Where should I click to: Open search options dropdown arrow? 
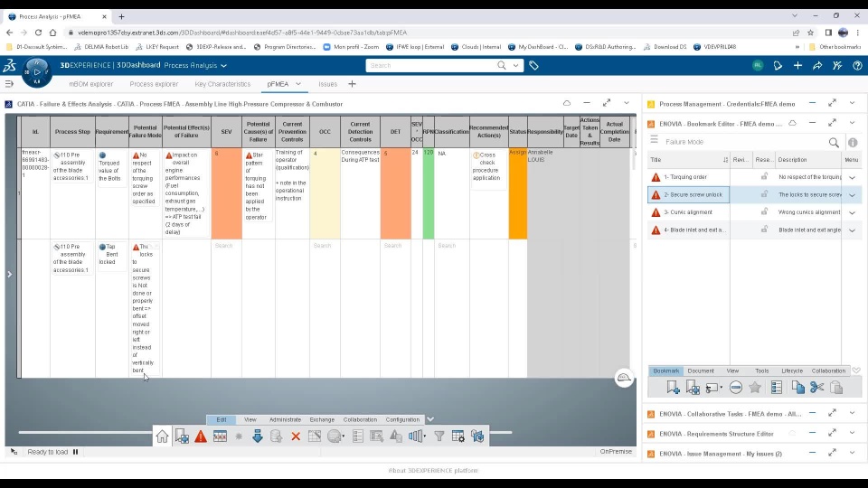point(515,65)
